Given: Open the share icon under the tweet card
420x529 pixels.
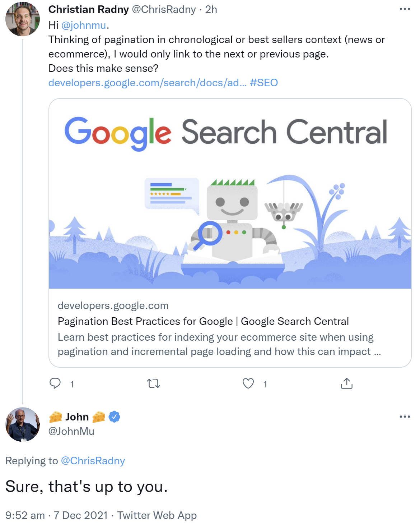Looking at the screenshot, I should click(347, 384).
